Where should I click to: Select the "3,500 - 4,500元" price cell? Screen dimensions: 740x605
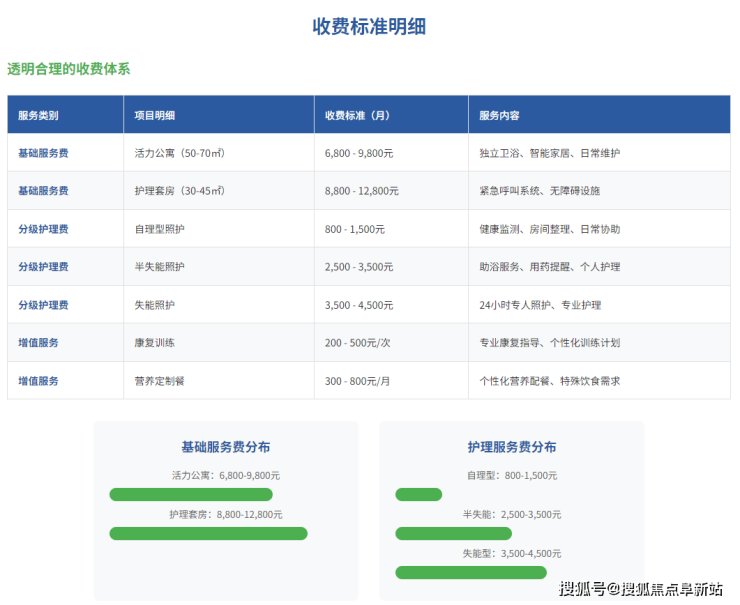(x=358, y=305)
